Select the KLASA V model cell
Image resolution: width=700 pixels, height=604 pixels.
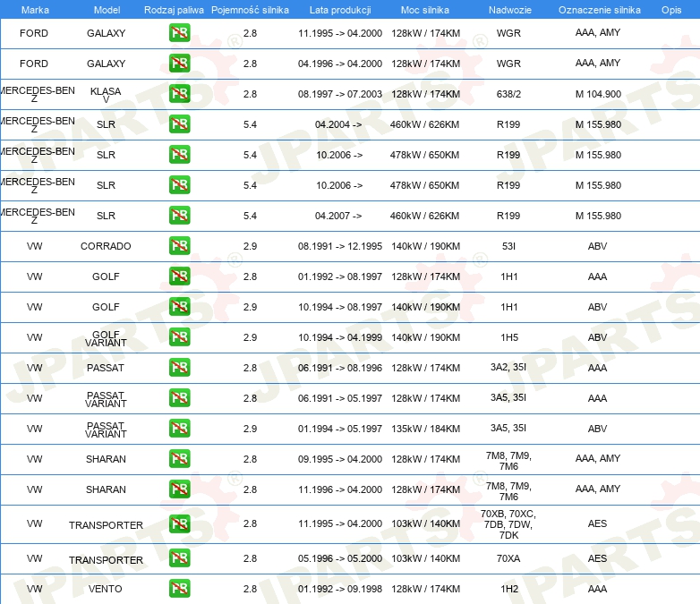tap(106, 95)
